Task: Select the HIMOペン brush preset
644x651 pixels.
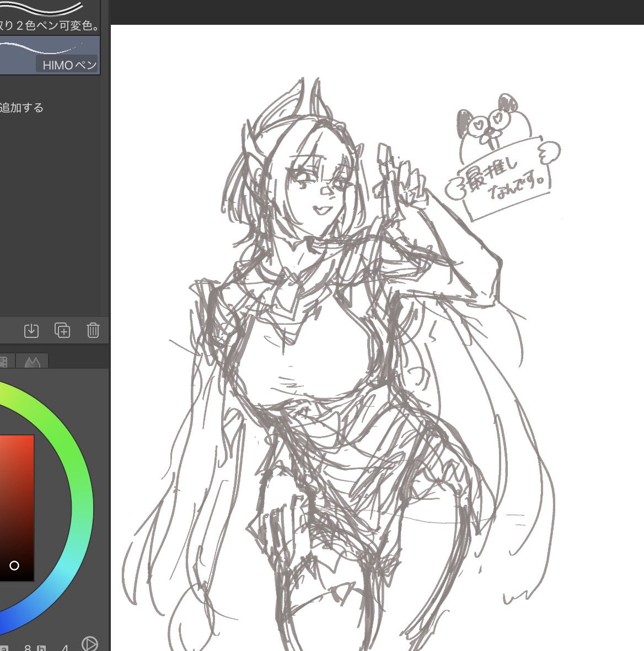Action: coord(50,55)
